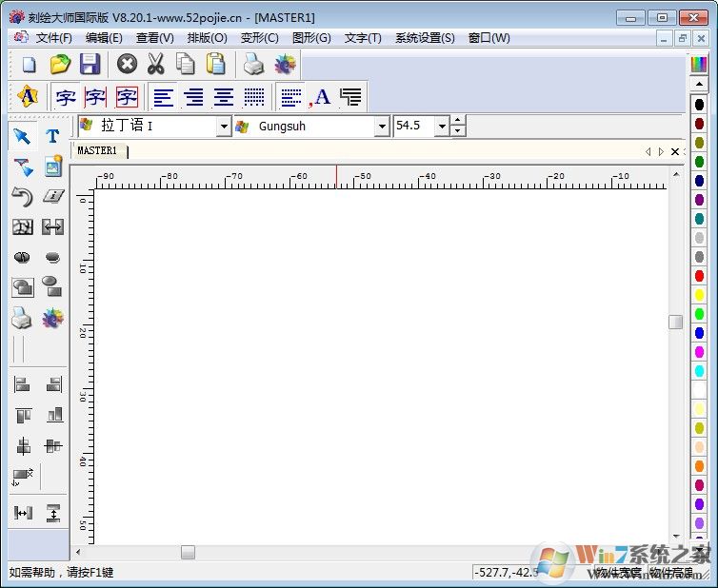The height and width of the screenshot is (588, 718).
Task: Click the curved undo arrow tool
Action: (x=22, y=197)
